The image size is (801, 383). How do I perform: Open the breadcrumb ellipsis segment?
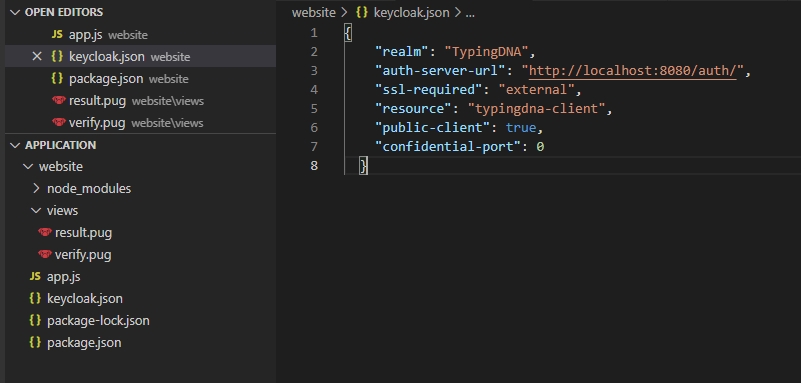point(470,13)
